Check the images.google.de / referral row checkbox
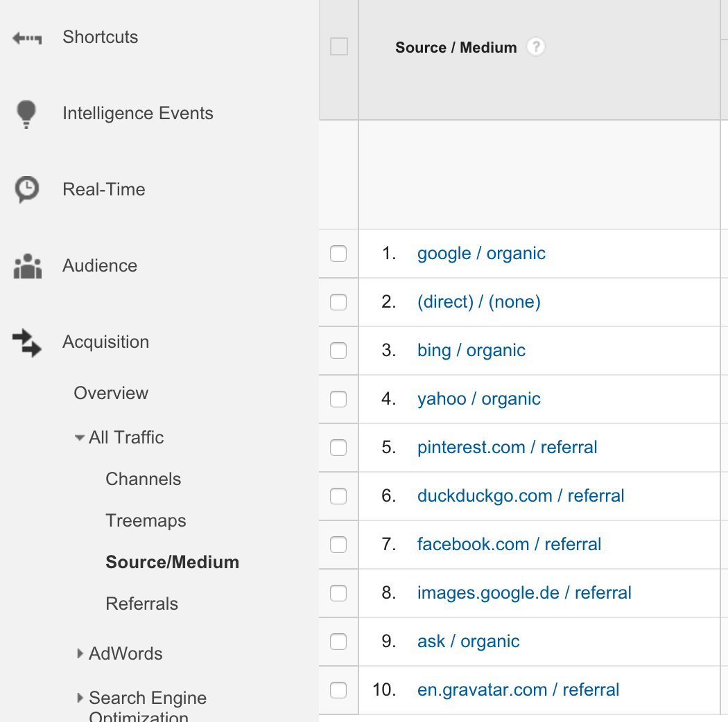The height and width of the screenshot is (722, 728). pos(338,593)
